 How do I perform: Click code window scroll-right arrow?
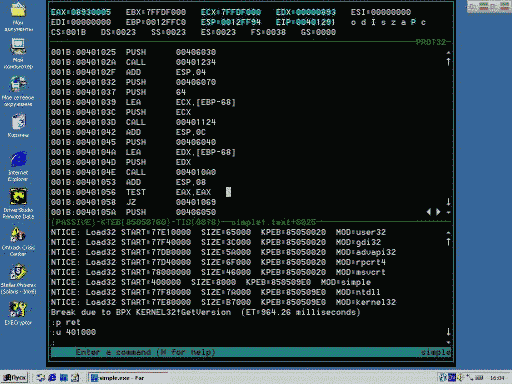tap(438, 212)
